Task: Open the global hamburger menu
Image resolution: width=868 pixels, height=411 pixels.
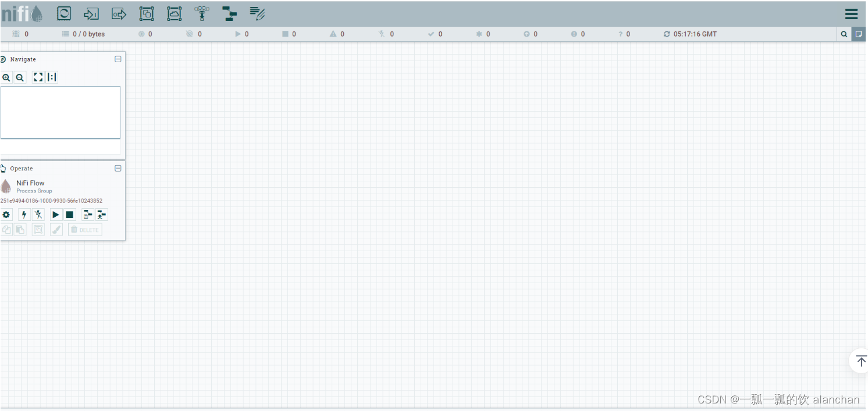Action: [x=852, y=14]
